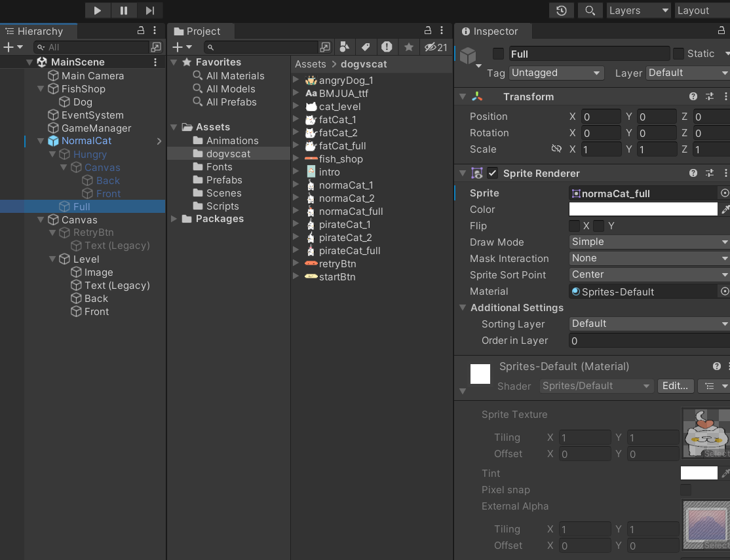Collapse the MainScene in Hierarchy

29,62
